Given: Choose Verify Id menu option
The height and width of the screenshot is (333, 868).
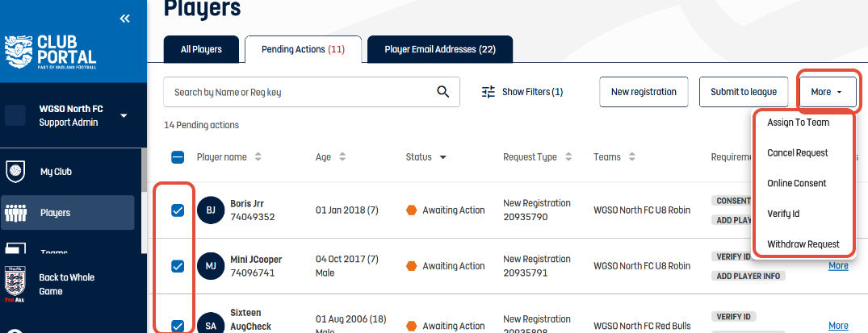Looking at the screenshot, I should (x=783, y=214).
